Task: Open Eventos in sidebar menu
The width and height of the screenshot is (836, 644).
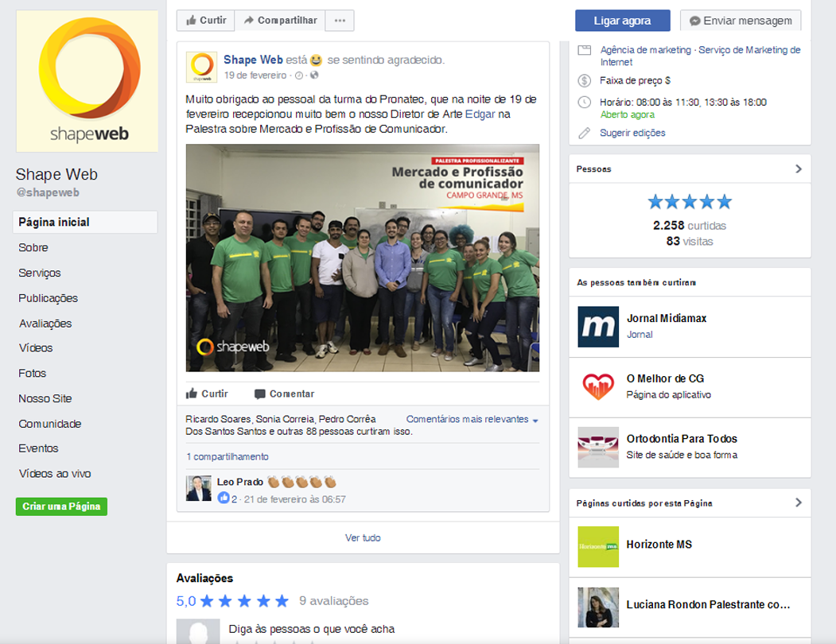Action: pyautogui.click(x=38, y=448)
